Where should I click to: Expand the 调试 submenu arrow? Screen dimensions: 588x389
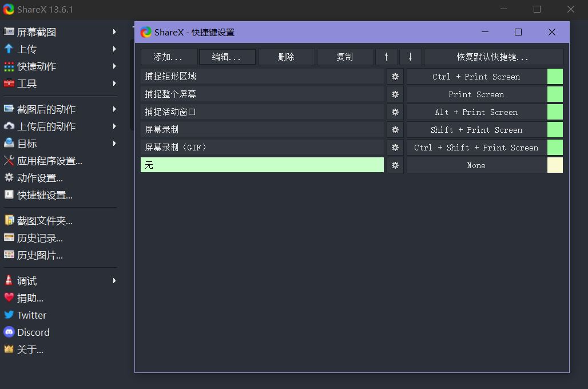tap(114, 280)
